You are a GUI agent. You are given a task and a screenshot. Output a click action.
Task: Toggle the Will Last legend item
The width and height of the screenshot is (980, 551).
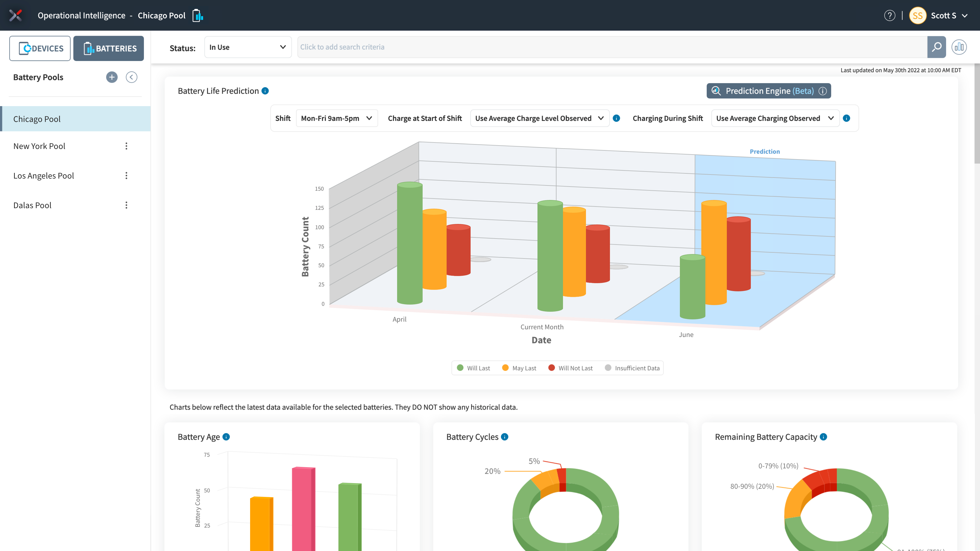(x=473, y=368)
